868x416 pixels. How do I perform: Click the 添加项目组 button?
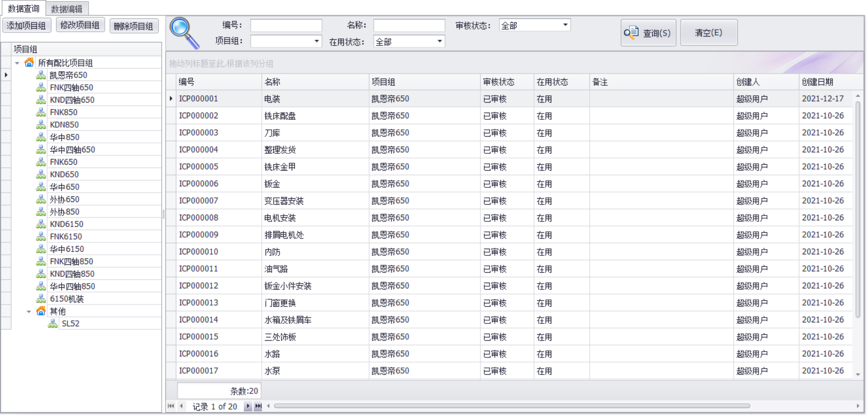tap(26, 26)
